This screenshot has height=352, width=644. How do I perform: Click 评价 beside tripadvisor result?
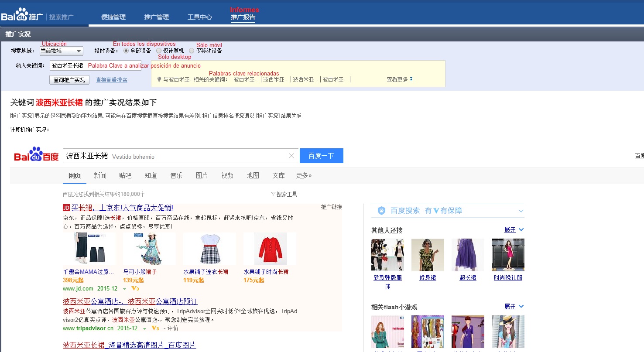point(173,328)
